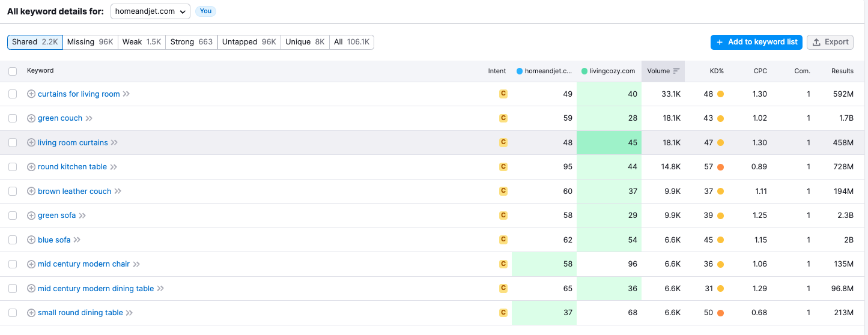Check the curtains for living room row
The width and height of the screenshot is (868, 335).
[13, 94]
